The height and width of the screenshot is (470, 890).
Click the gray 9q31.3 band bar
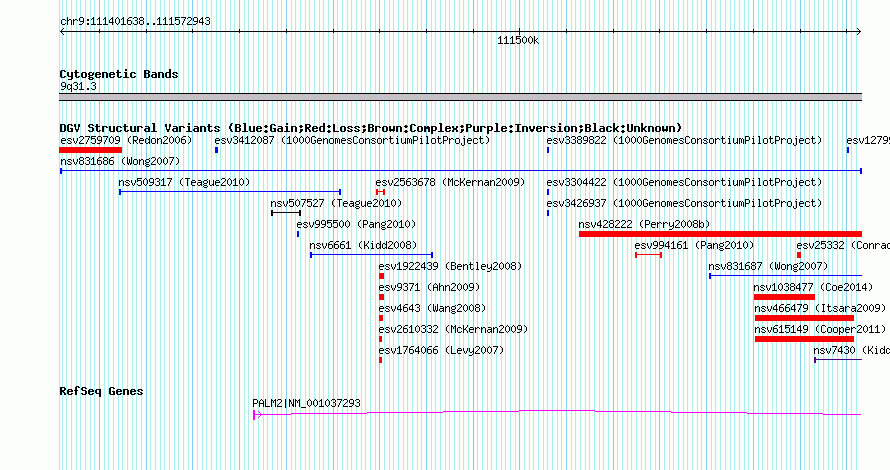tap(461, 97)
